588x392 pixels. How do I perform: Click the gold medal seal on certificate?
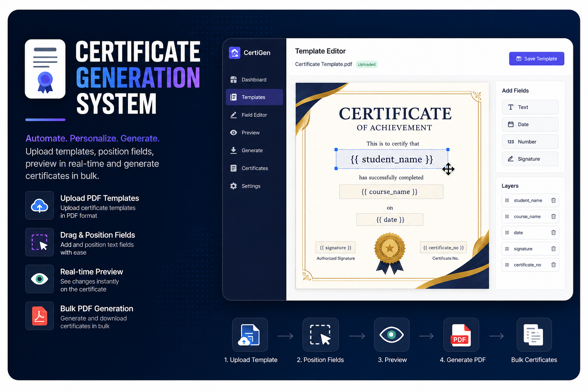point(390,253)
